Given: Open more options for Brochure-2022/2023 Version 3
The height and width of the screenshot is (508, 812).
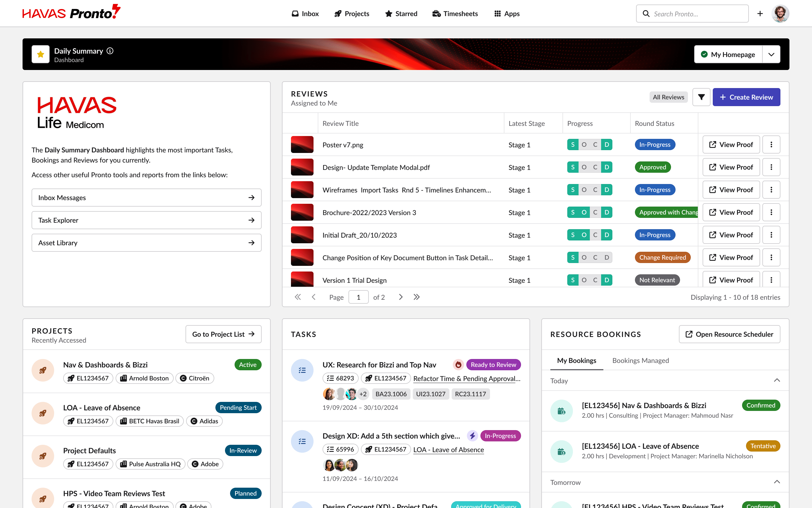Looking at the screenshot, I should (x=771, y=212).
